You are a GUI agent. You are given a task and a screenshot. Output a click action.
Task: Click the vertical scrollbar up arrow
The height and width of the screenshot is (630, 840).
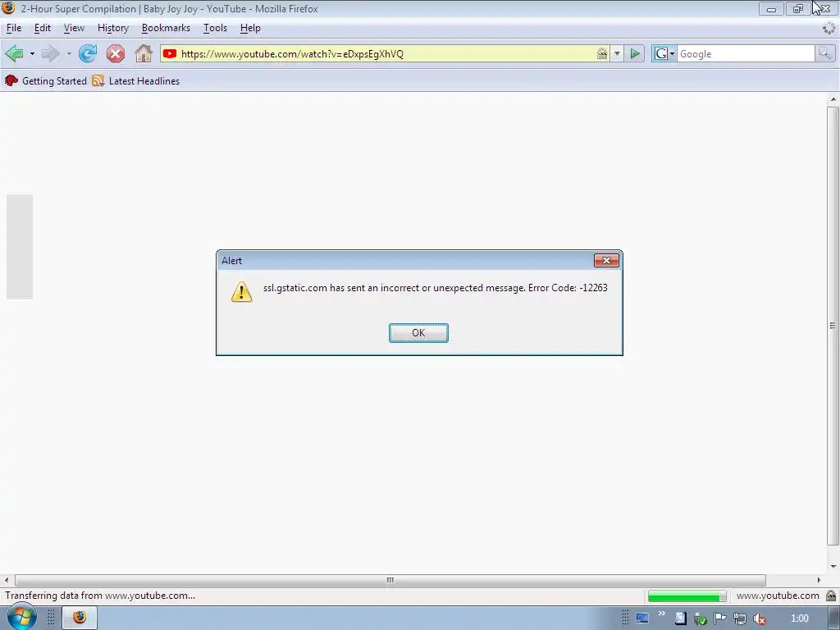(x=833, y=99)
